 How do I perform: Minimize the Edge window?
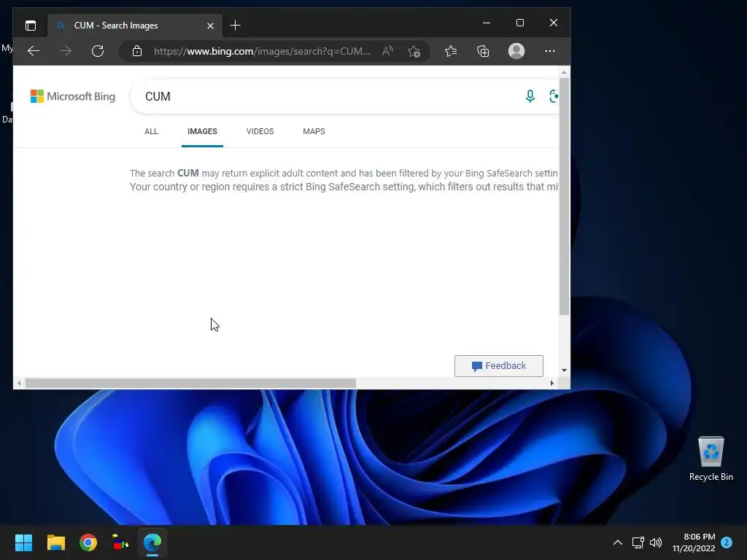tap(487, 23)
